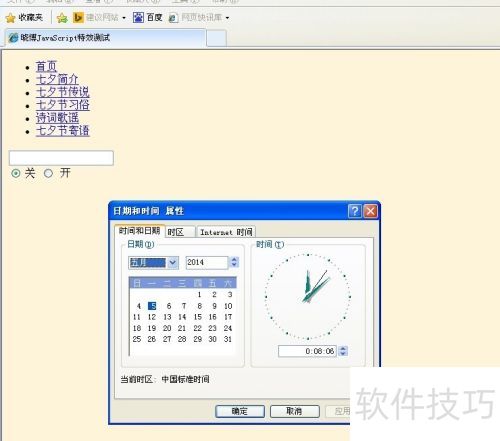
Task: Click the 百度 favorites bar label
Action: (154, 17)
